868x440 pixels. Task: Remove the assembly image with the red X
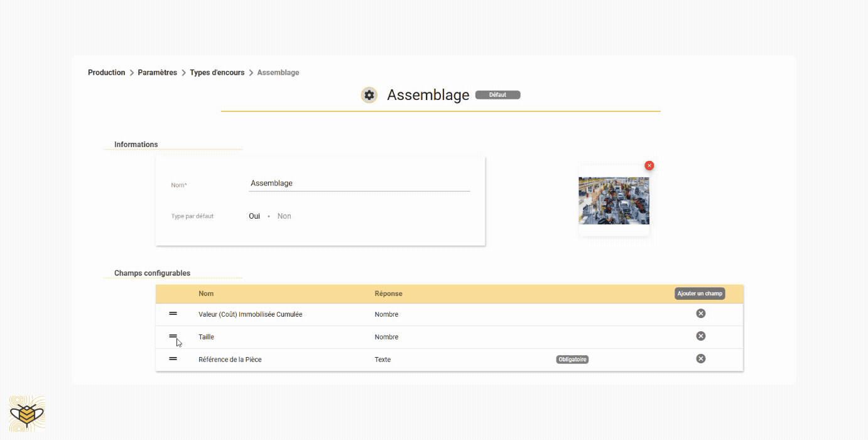[x=649, y=165]
